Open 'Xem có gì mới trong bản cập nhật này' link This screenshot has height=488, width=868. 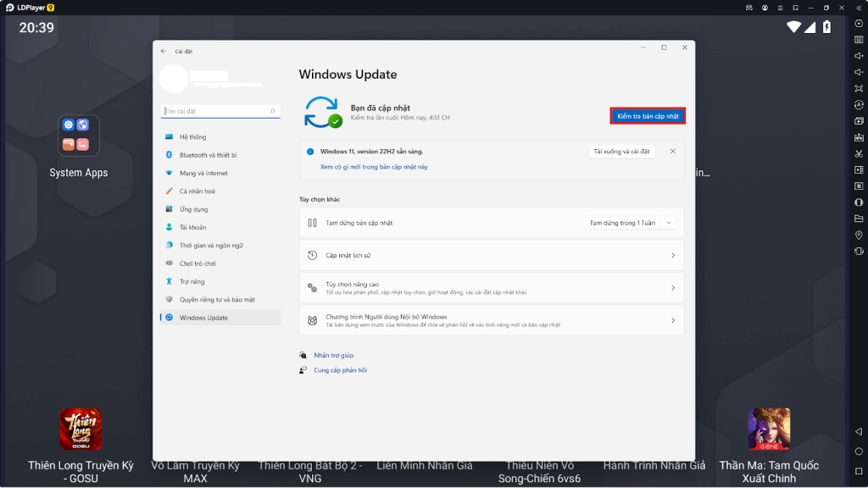(374, 167)
